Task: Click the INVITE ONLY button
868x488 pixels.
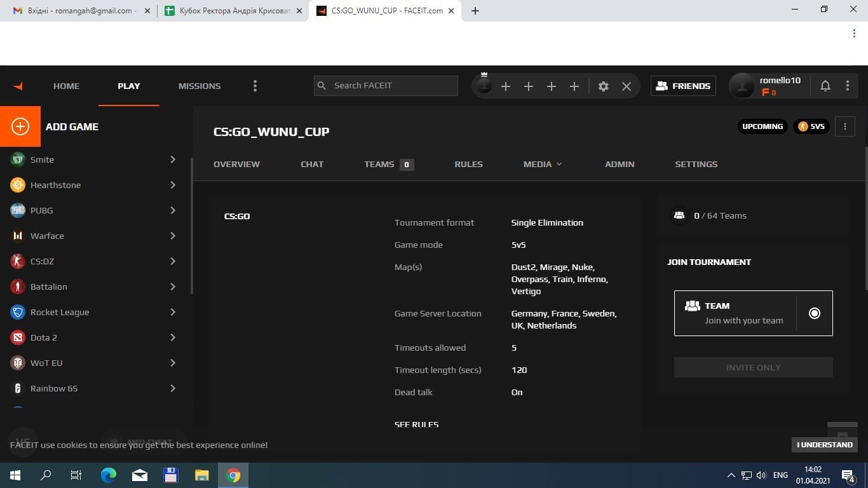Action: click(753, 367)
